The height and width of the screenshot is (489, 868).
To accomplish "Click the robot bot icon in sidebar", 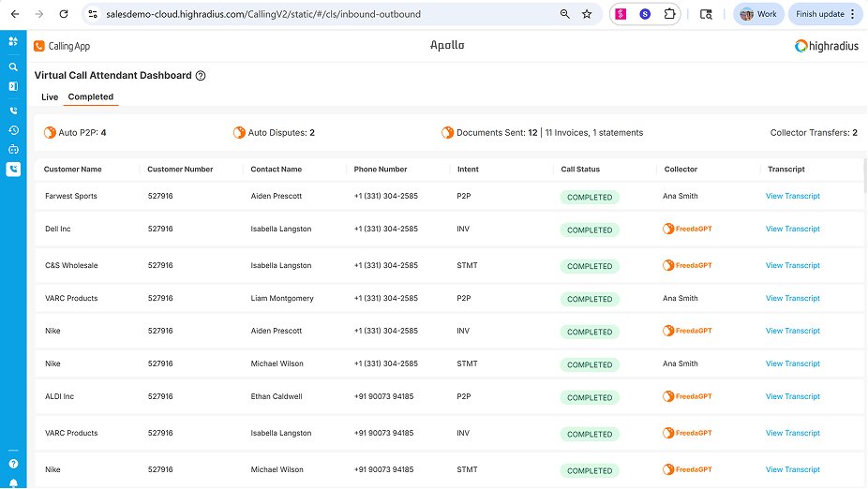I will coord(13,149).
